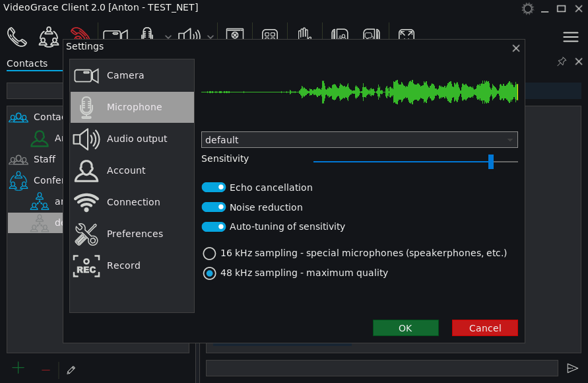Toggle Auto-tuning of sensitivity
Image resolution: width=588 pixels, height=383 pixels.
214,226
